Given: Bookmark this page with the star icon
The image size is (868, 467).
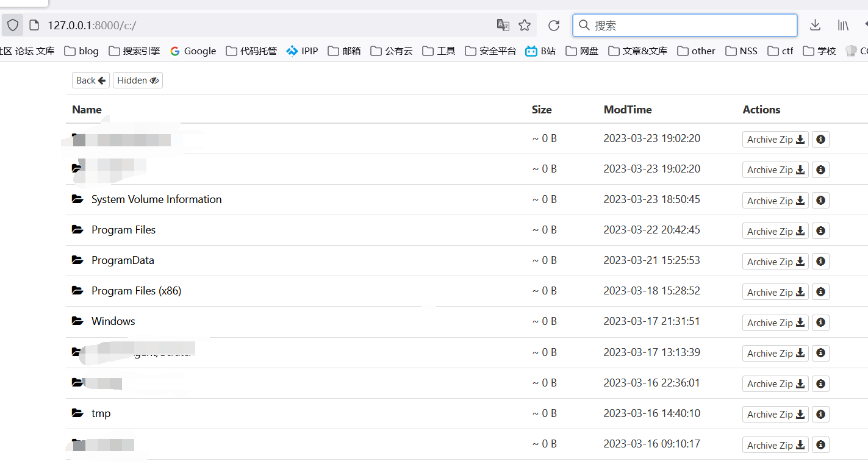Looking at the screenshot, I should pyautogui.click(x=525, y=25).
